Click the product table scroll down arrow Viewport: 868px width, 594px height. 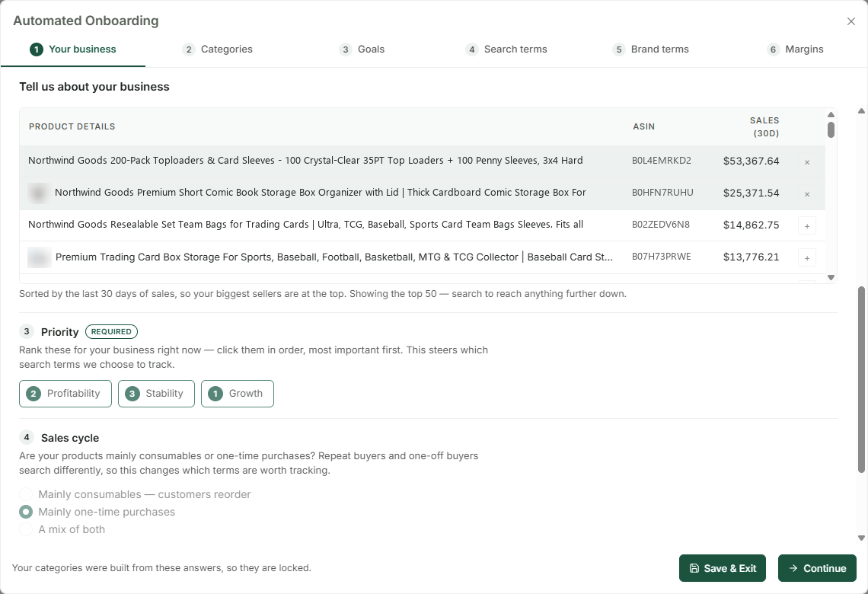tap(831, 277)
